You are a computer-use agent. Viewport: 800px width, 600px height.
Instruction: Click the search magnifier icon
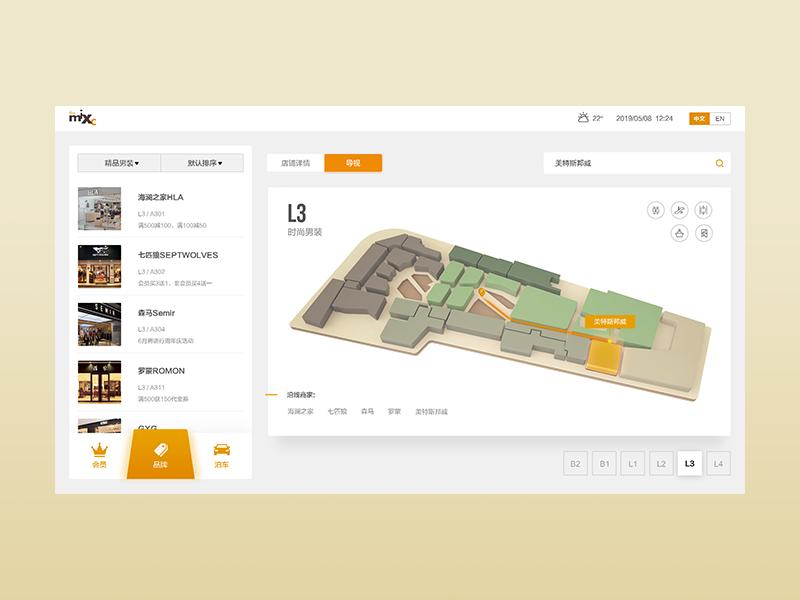pyautogui.click(x=719, y=162)
